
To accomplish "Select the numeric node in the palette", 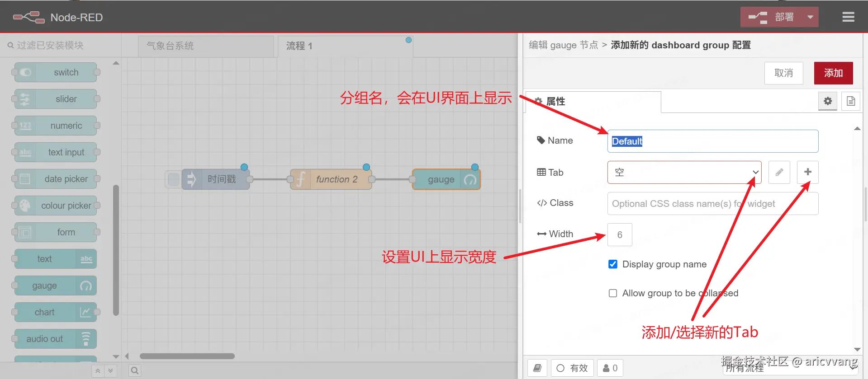I will 56,126.
